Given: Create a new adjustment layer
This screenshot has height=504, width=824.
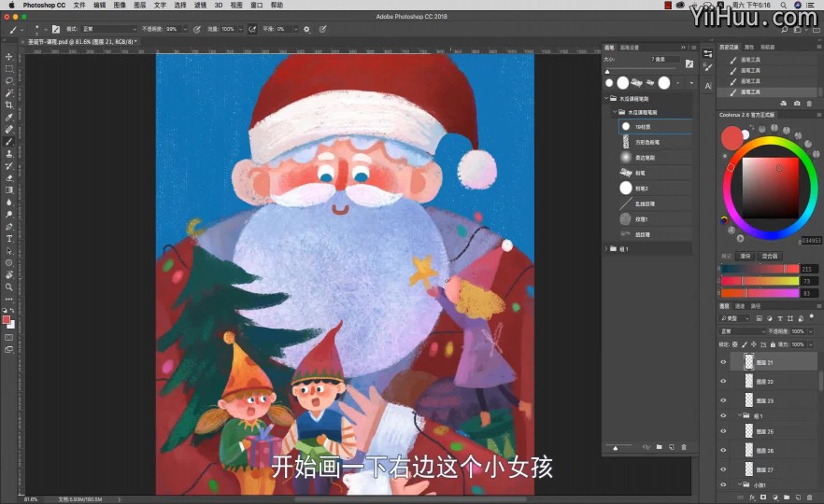Looking at the screenshot, I should 775,497.
